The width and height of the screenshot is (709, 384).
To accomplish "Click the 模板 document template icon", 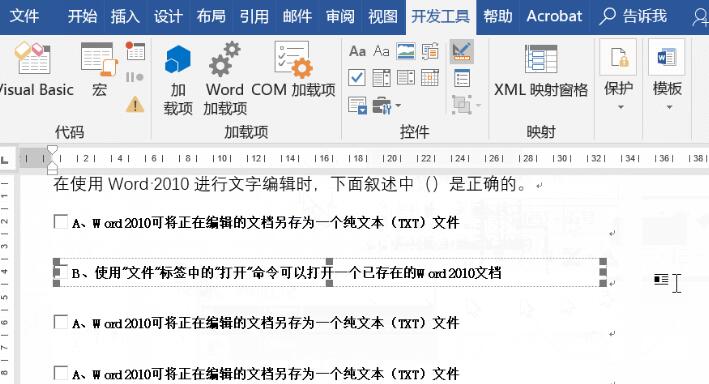I will point(666,57).
